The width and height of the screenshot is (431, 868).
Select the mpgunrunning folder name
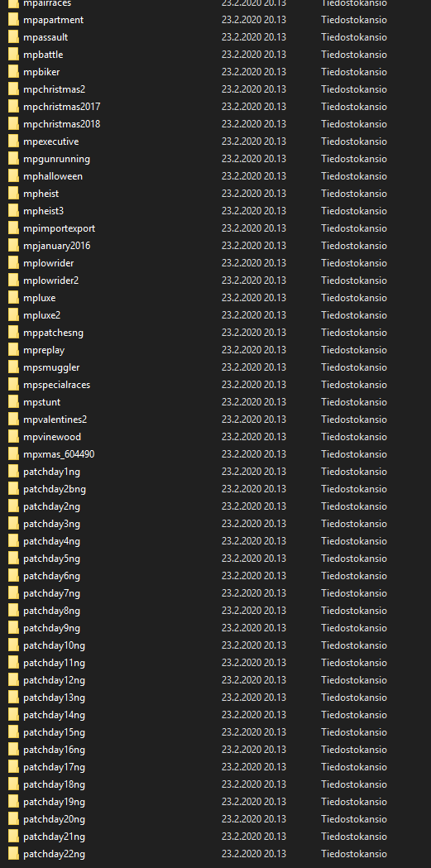pyautogui.click(x=56, y=159)
